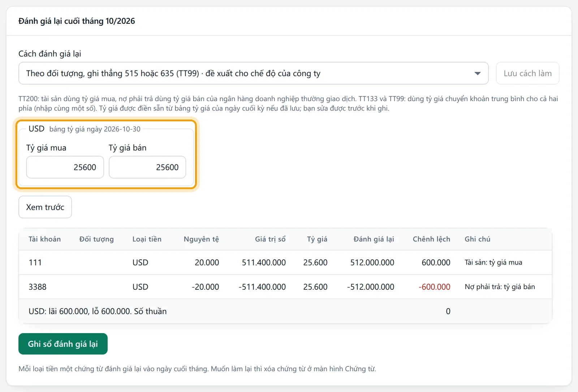The height and width of the screenshot is (392, 578).
Task: Click the Đánh giá lại cuối tháng 10/2026 heading
Action: 77,21
